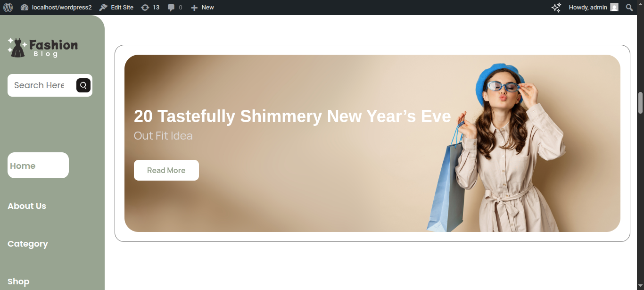Click the admin avatar image
The width and height of the screenshot is (644, 290).
click(614, 7)
